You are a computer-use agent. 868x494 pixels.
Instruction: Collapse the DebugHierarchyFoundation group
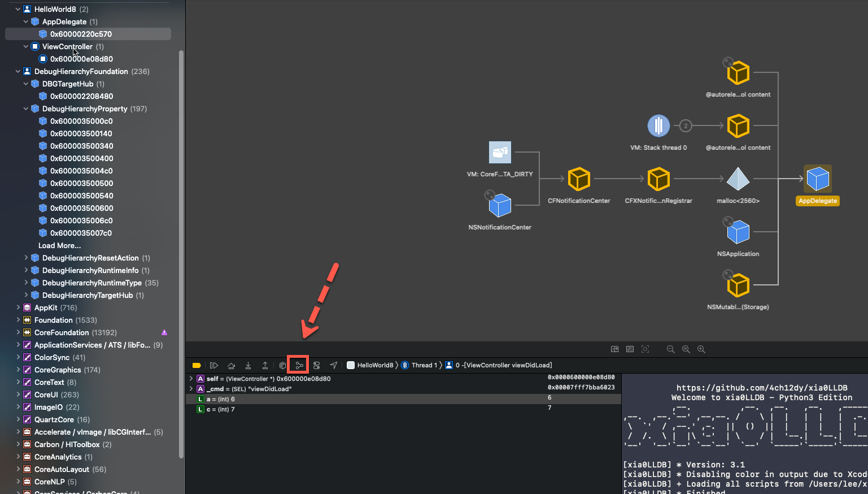click(x=18, y=71)
